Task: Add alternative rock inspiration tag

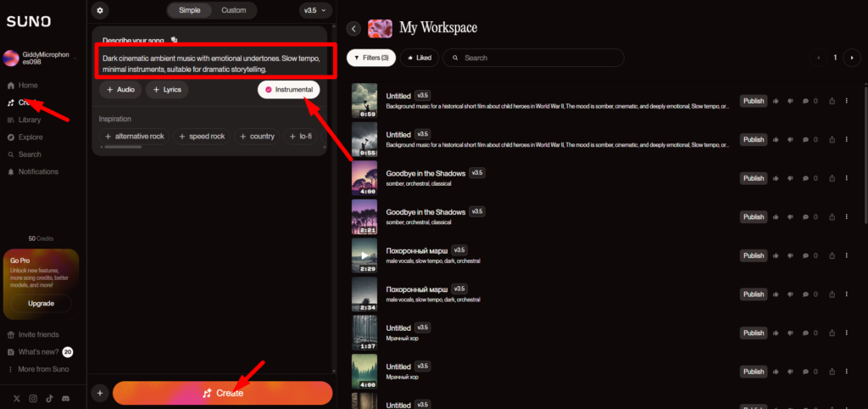Action: (x=135, y=137)
